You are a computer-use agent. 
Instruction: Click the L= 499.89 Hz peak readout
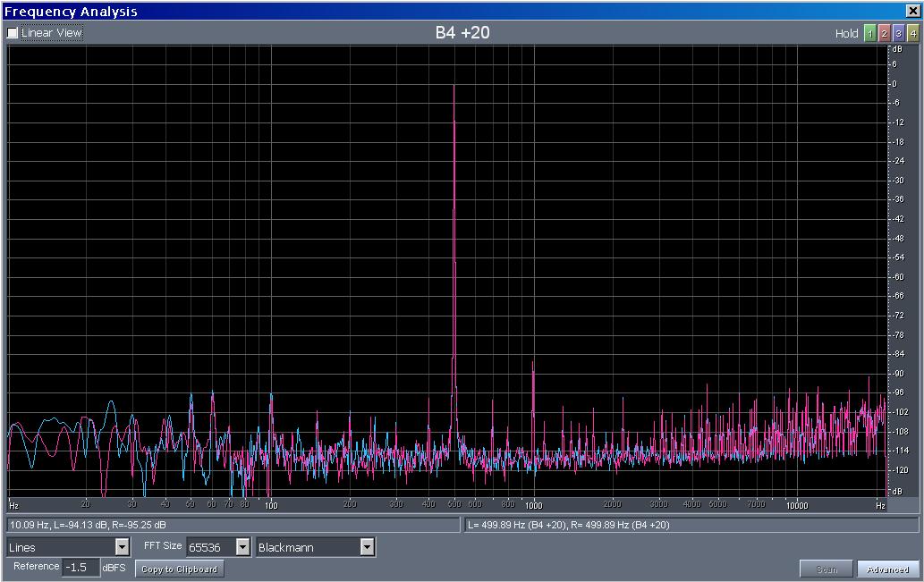(691, 525)
